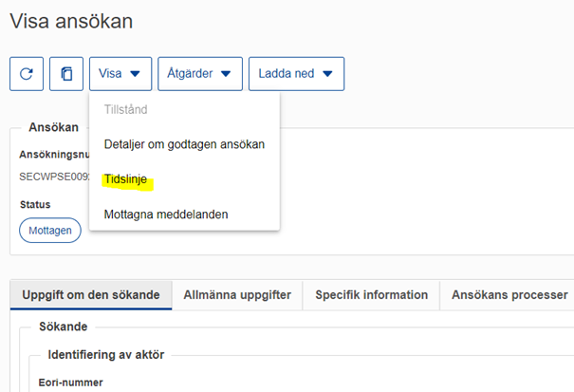Go to the Ansökans processer tab
574x392 pixels.
[x=509, y=295]
